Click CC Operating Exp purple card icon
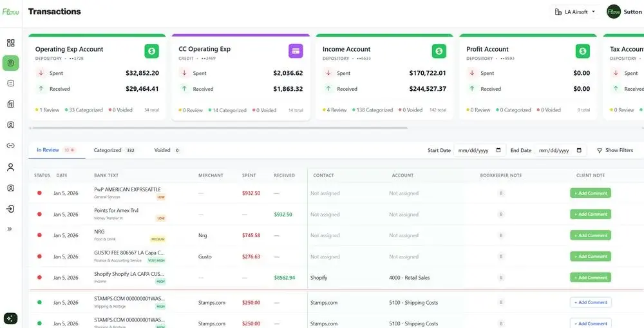Viewport: 644px width, 328px height. coord(296,51)
